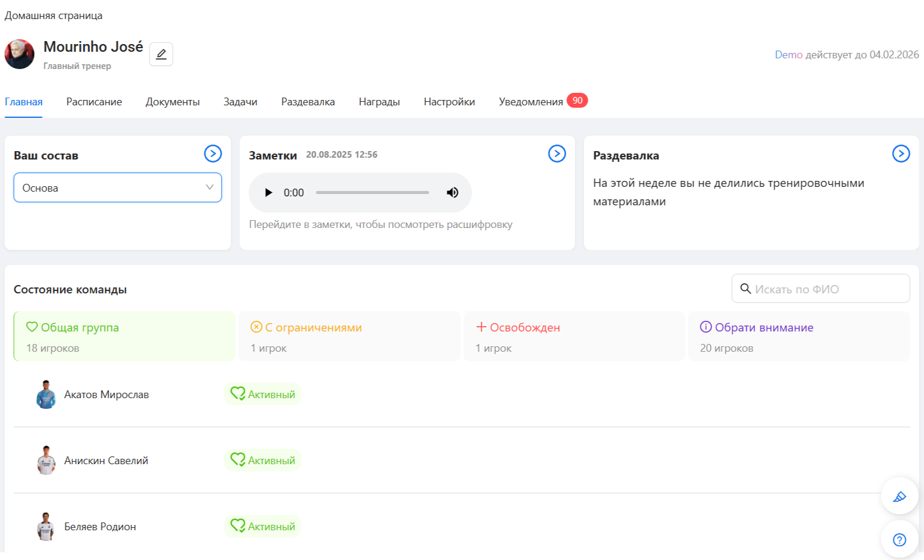924x560 pixels.
Task: Filter by Общая группа status
Action: pyautogui.click(x=124, y=336)
